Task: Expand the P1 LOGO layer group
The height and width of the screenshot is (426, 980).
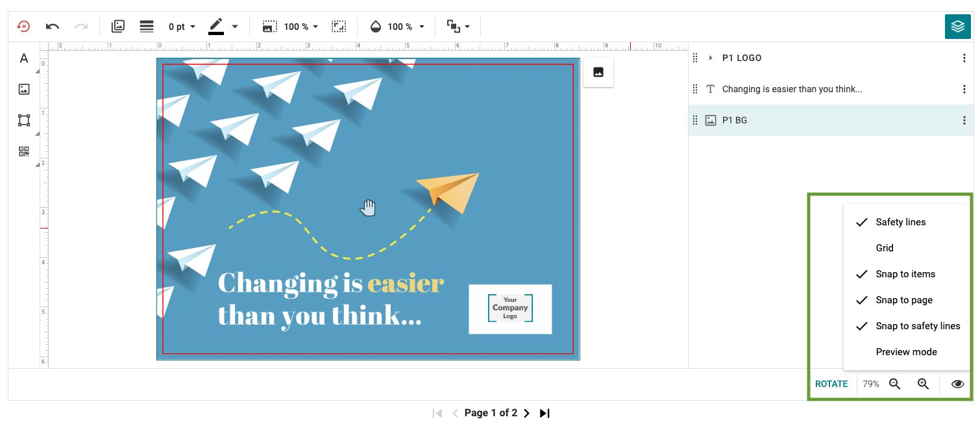Action: [x=711, y=58]
